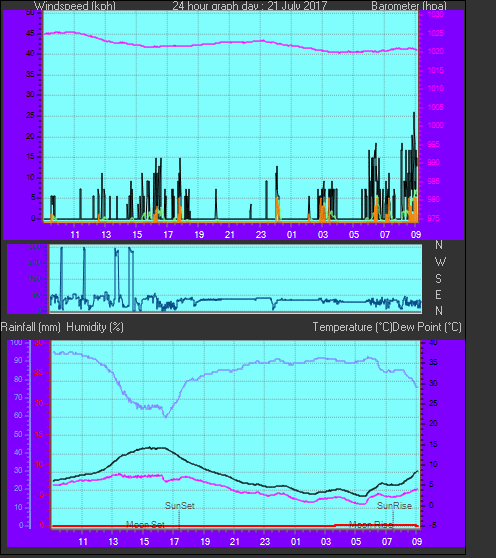Image resolution: width=496 pixels, height=558 pixels.
Task: Click the 1000 barometer scale value
Action: click(x=436, y=125)
